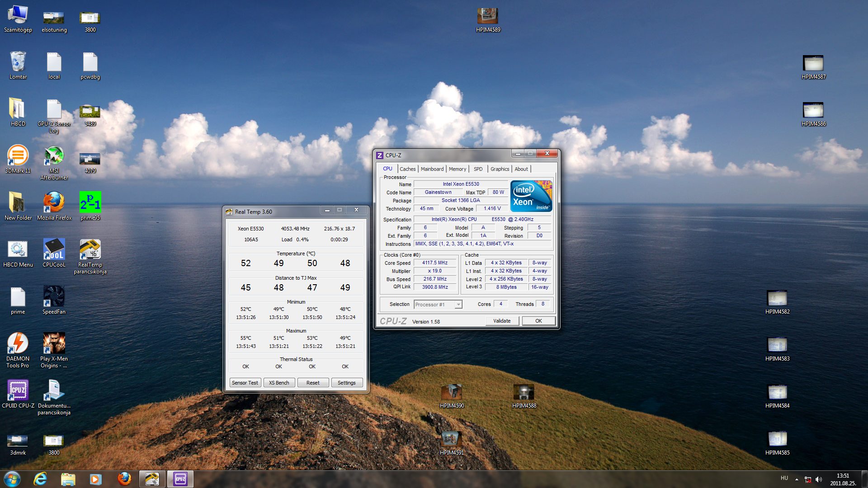The height and width of the screenshot is (488, 868).
Task: Select the CPU tab in CPU-Z
Action: pos(387,169)
